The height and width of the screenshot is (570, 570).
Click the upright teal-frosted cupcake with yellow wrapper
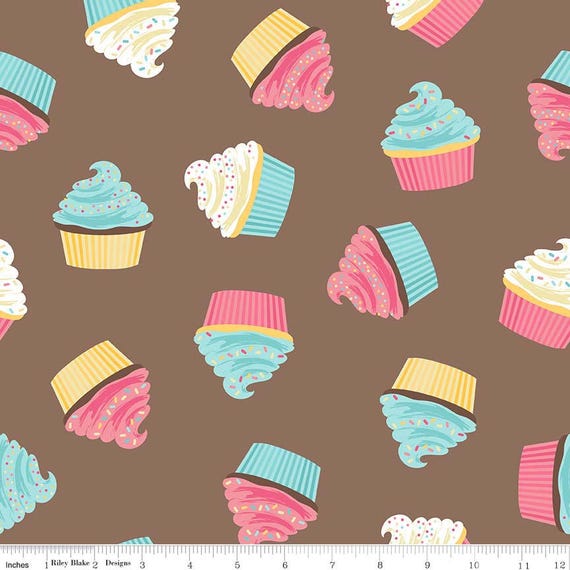[103, 215]
